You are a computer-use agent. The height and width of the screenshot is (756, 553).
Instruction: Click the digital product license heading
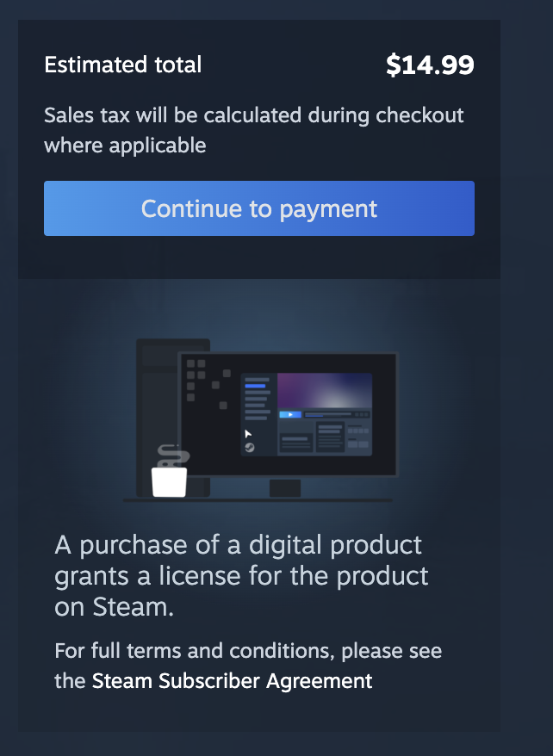[241, 576]
